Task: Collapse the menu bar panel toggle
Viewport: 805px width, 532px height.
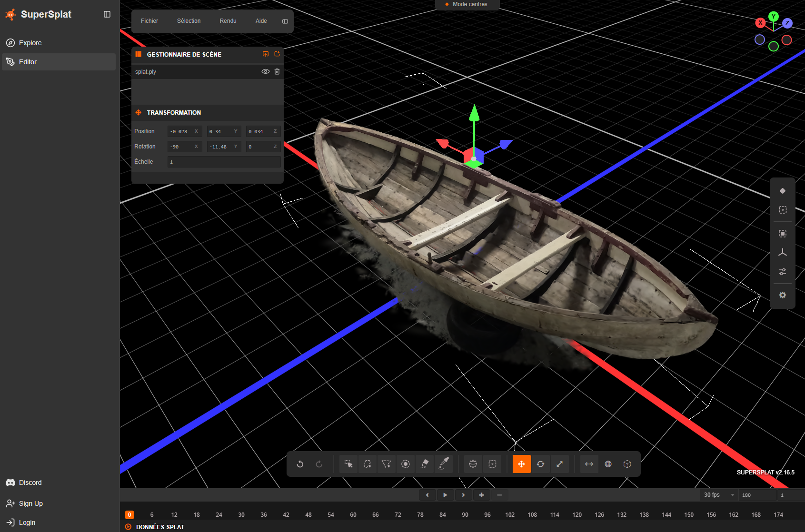Action: (x=285, y=21)
